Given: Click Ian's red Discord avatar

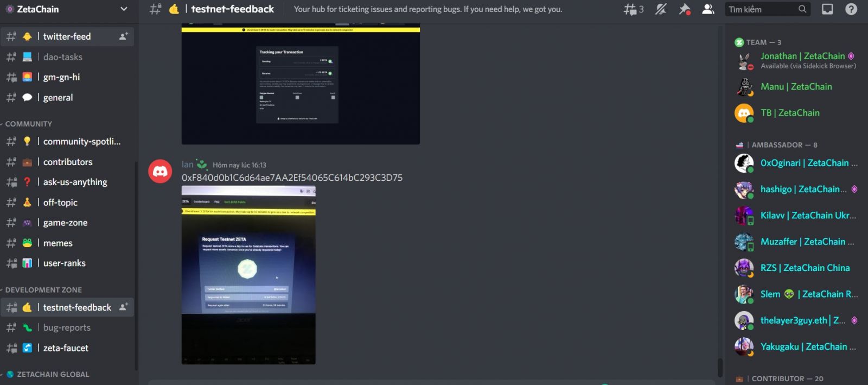Looking at the screenshot, I should [160, 172].
